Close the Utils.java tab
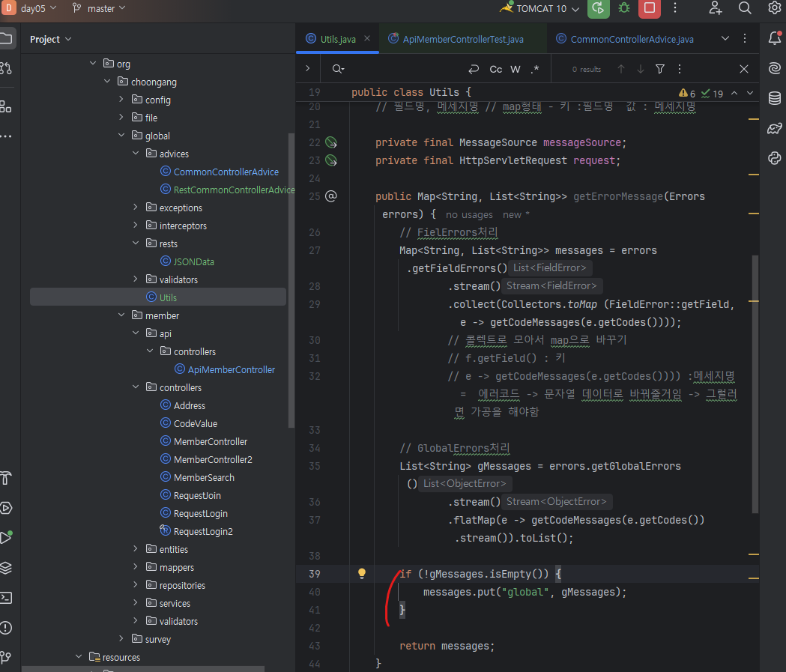786x672 pixels. 367,38
